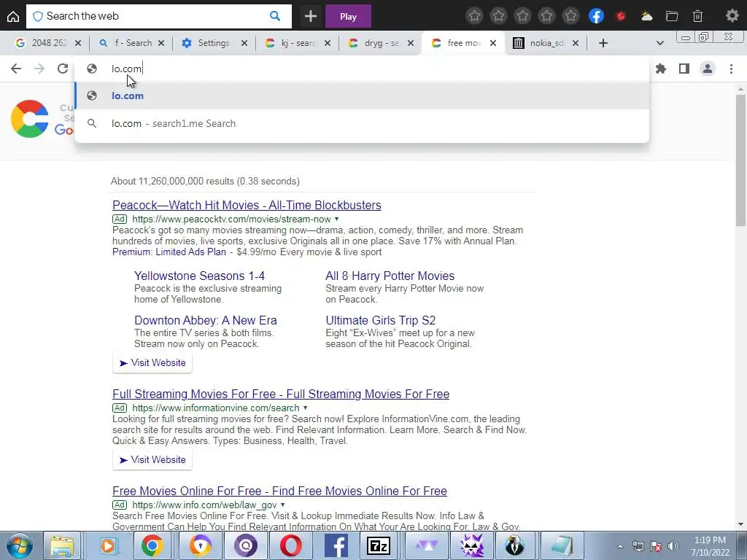This screenshot has height=560, width=747.
Task: Show hidden tray icons arrow
Action: click(620, 546)
